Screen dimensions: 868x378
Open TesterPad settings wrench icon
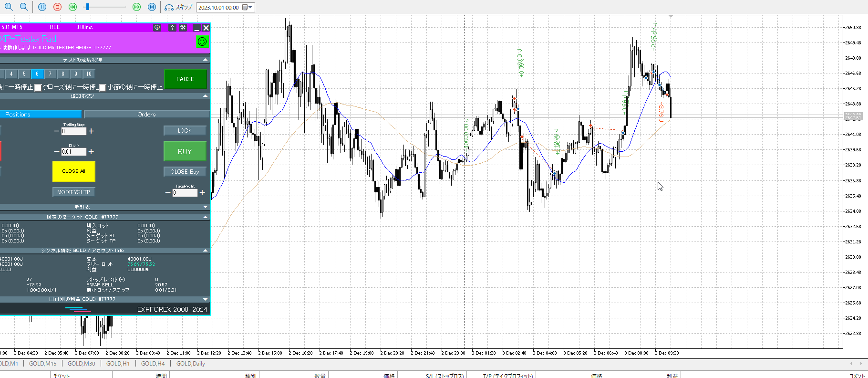click(x=183, y=28)
